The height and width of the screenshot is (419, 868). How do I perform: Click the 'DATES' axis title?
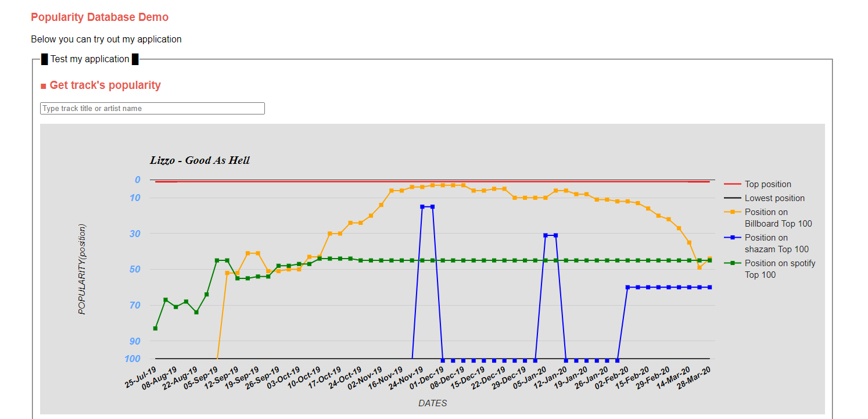(433, 403)
